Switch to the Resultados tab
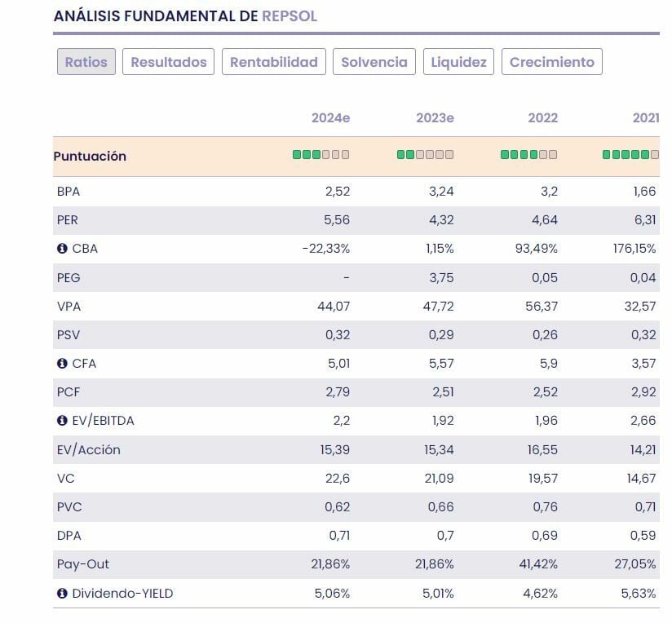The width and height of the screenshot is (672, 623). pyautogui.click(x=169, y=62)
